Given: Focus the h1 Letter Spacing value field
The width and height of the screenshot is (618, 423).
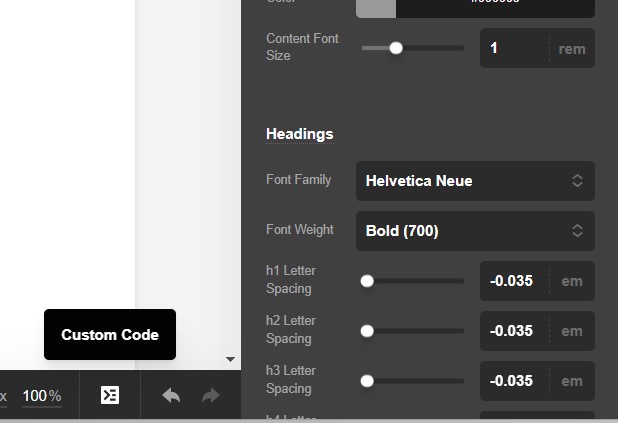Looking at the screenshot, I should [514, 281].
